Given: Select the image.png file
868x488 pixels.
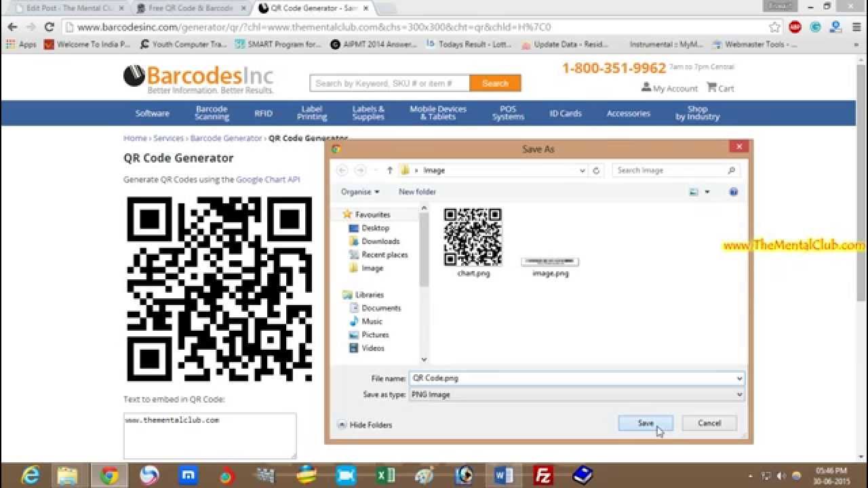Looking at the screenshot, I should [550, 266].
